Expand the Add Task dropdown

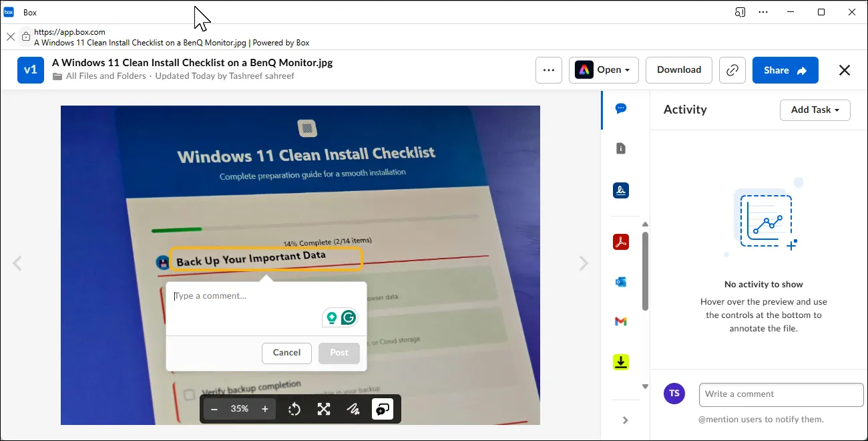[x=815, y=110]
